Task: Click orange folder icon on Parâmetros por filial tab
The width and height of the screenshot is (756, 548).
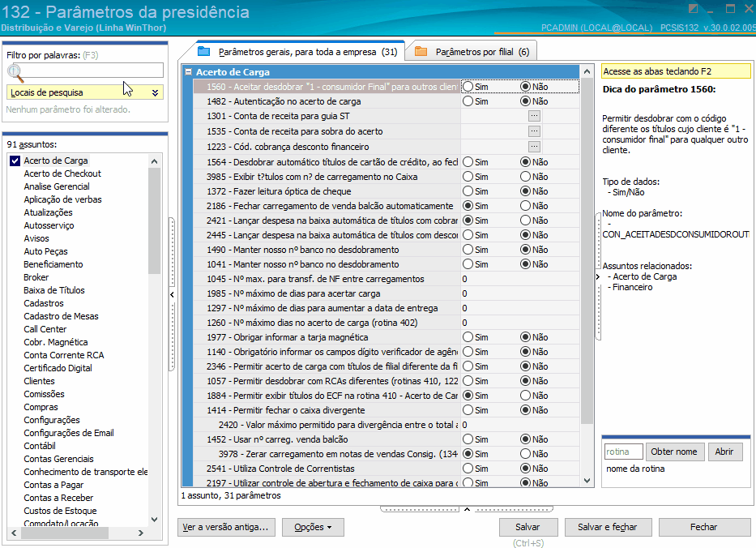Action: click(x=421, y=51)
